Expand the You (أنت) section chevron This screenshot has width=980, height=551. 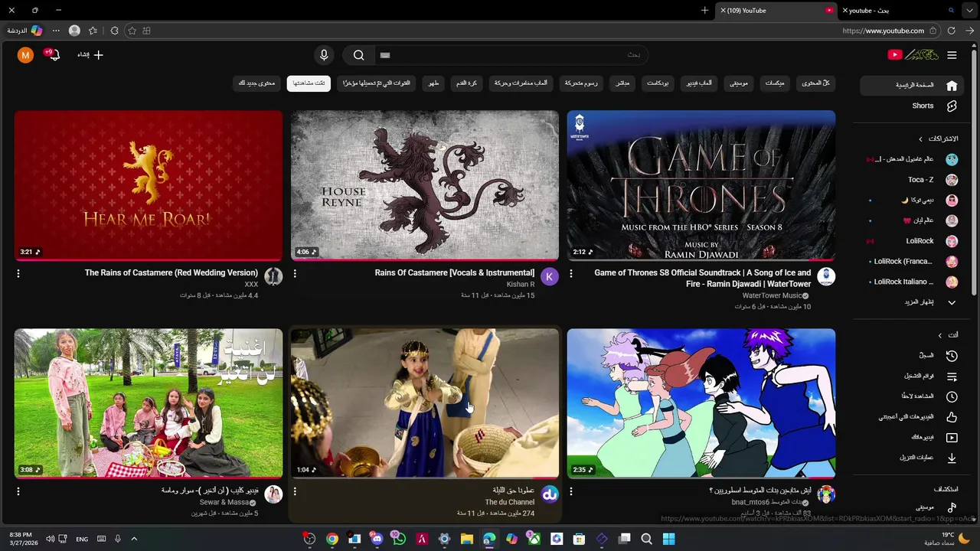pos(940,335)
